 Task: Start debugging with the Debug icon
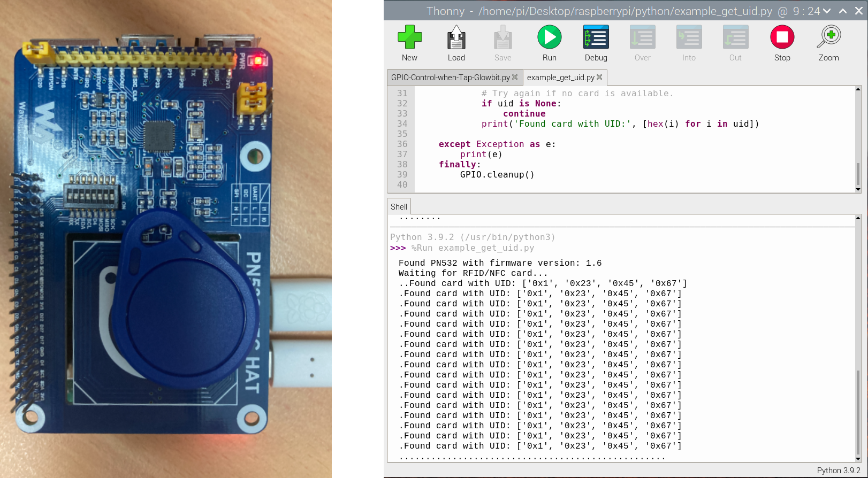pos(596,43)
